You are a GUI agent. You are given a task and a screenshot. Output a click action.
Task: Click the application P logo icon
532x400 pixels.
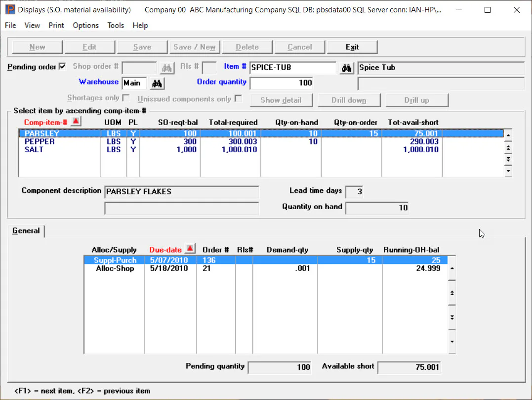pyautogui.click(x=10, y=9)
